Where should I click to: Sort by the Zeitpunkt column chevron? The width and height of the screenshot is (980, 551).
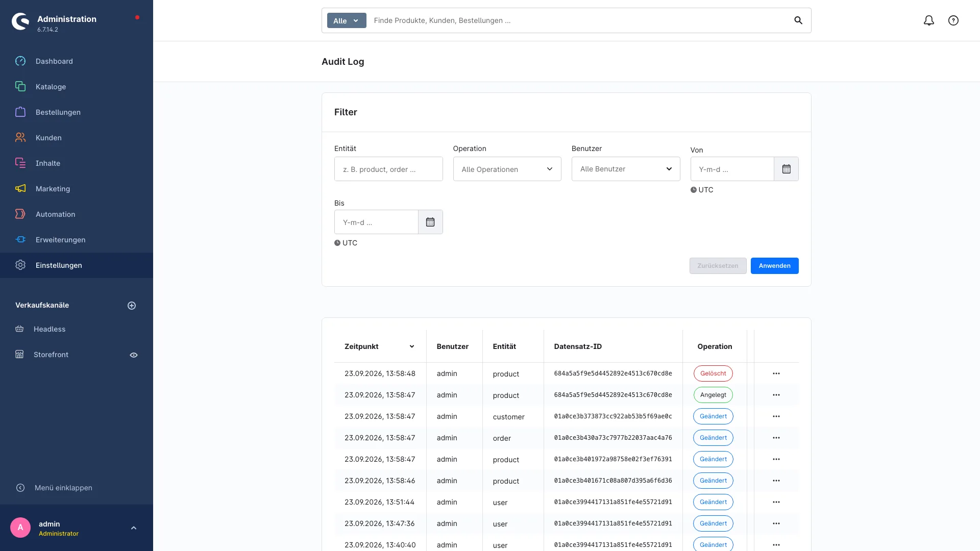point(412,346)
